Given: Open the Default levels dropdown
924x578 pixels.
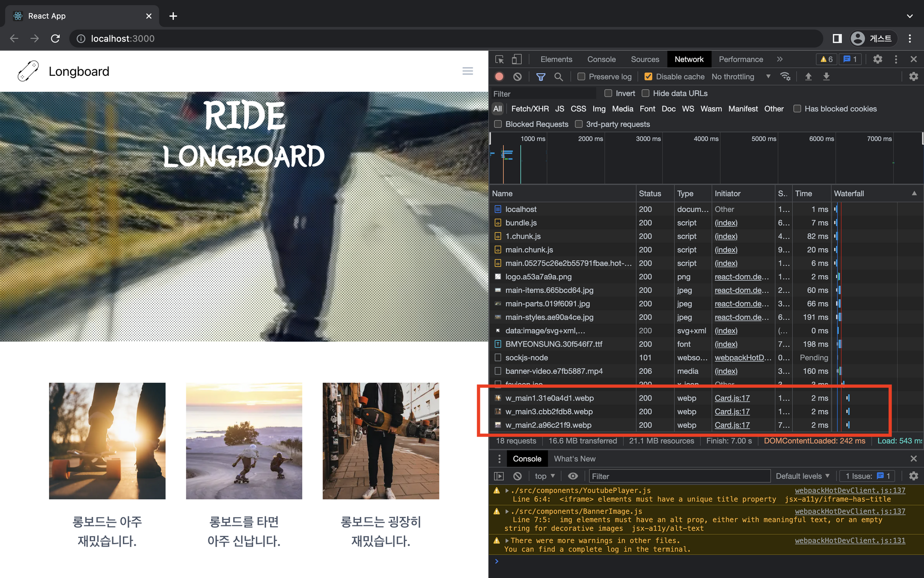Looking at the screenshot, I should 802,476.
